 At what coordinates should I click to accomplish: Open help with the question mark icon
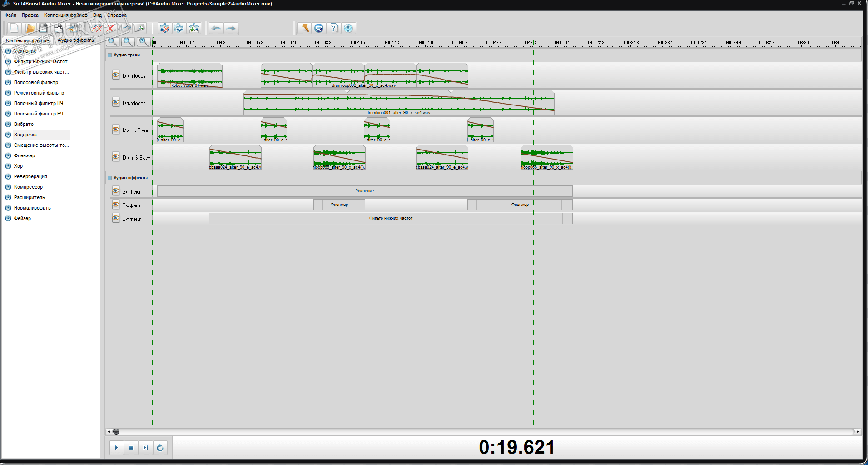pos(334,28)
